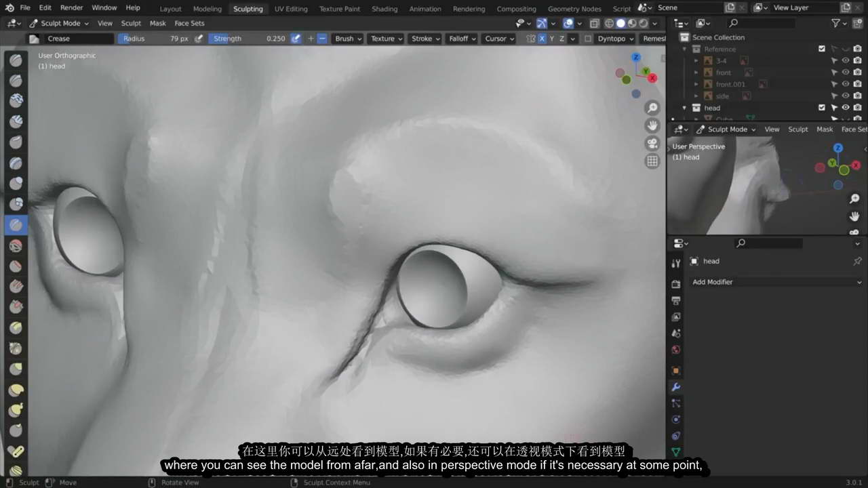Screen dimensions: 868x488
Task: Set brush direction to Add with plus button
Action: 311,39
